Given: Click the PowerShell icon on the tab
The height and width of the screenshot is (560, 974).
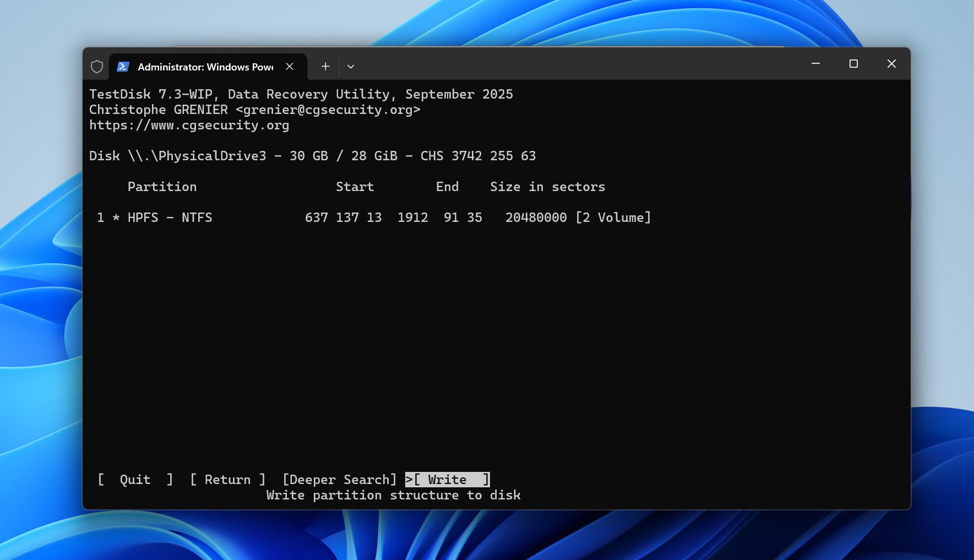Looking at the screenshot, I should 123,67.
